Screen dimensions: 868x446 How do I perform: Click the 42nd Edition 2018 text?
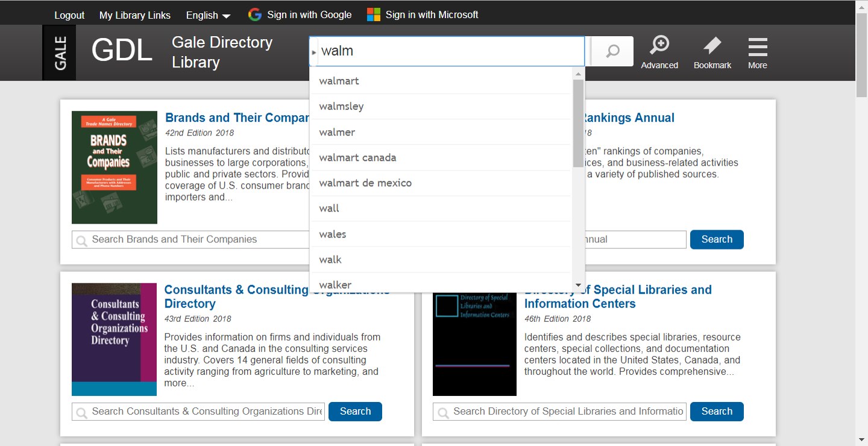coord(200,133)
